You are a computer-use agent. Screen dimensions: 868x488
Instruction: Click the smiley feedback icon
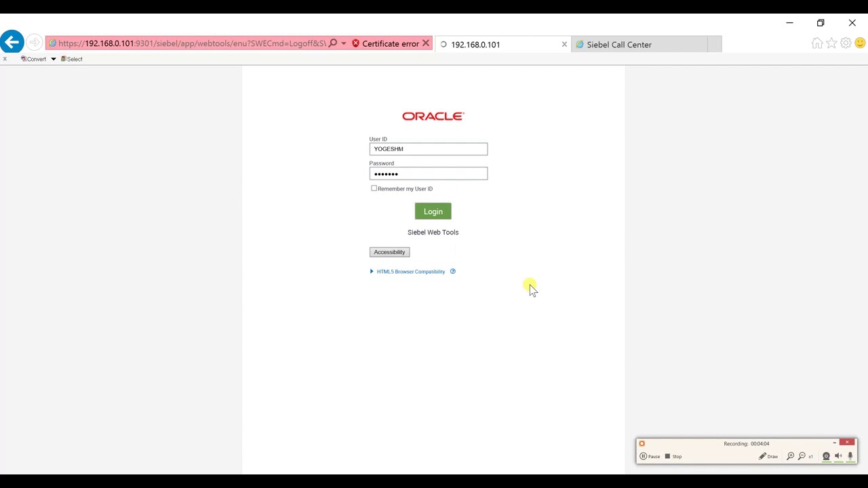860,43
